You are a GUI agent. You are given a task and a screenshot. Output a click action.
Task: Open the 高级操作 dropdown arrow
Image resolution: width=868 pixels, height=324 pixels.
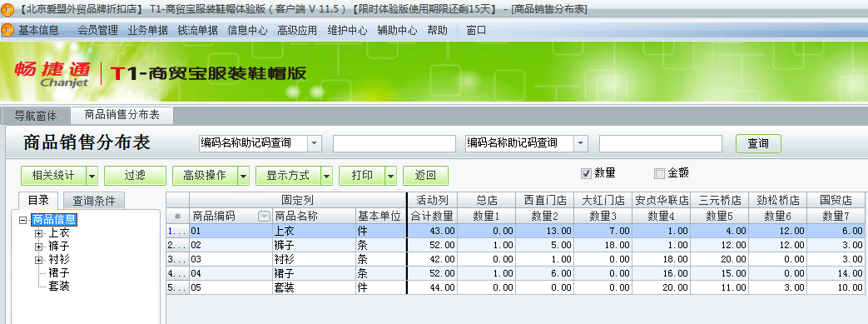tap(244, 176)
